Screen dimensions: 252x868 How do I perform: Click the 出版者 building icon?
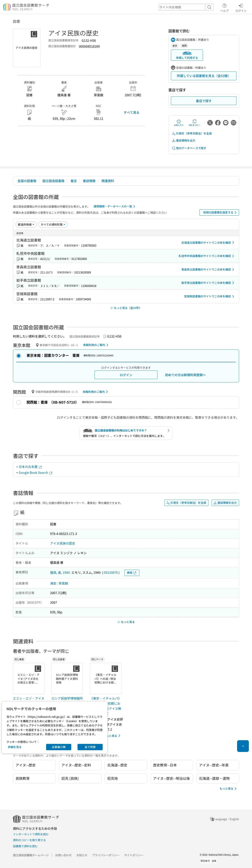click(99, 89)
